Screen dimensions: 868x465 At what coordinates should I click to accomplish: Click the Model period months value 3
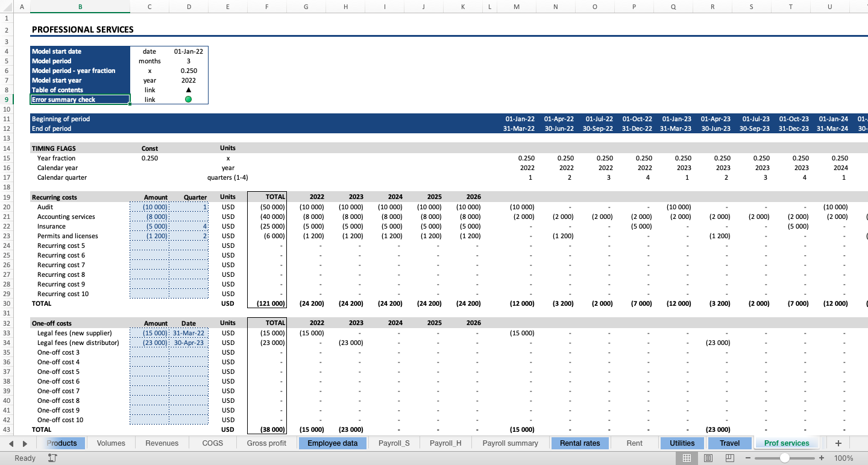[x=189, y=61]
